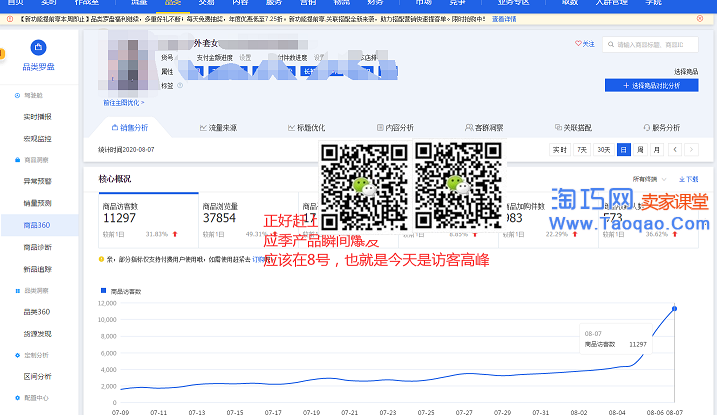717x415 pixels.
Task: Click the magnifier icon in product search
Action: [x=611, y=44]
